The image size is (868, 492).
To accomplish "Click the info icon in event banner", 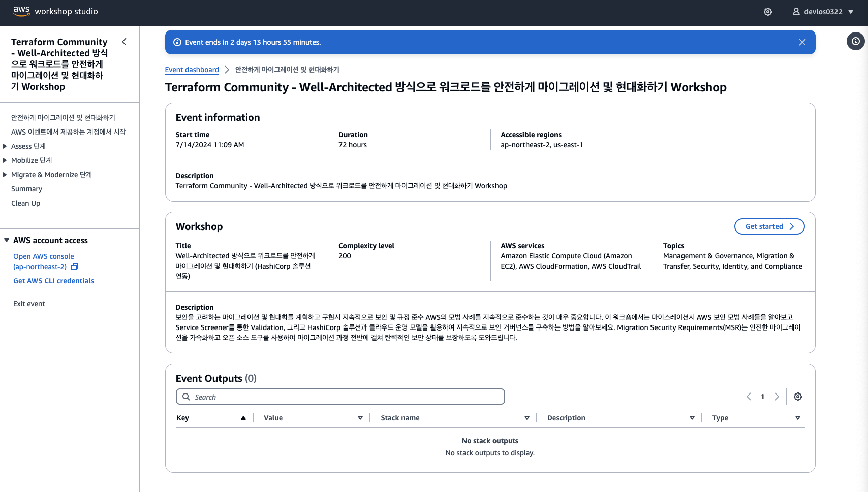I will click(177, 42).
